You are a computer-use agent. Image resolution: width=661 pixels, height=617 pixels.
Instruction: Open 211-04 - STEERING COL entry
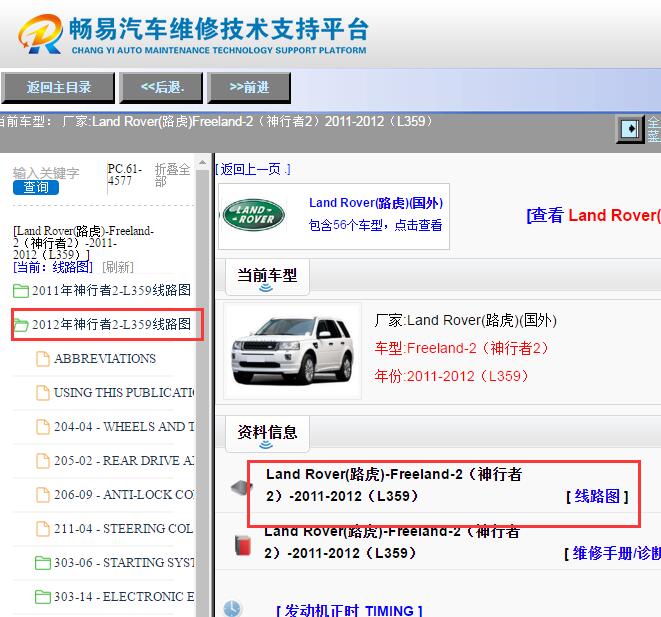[x=124, y=528]
